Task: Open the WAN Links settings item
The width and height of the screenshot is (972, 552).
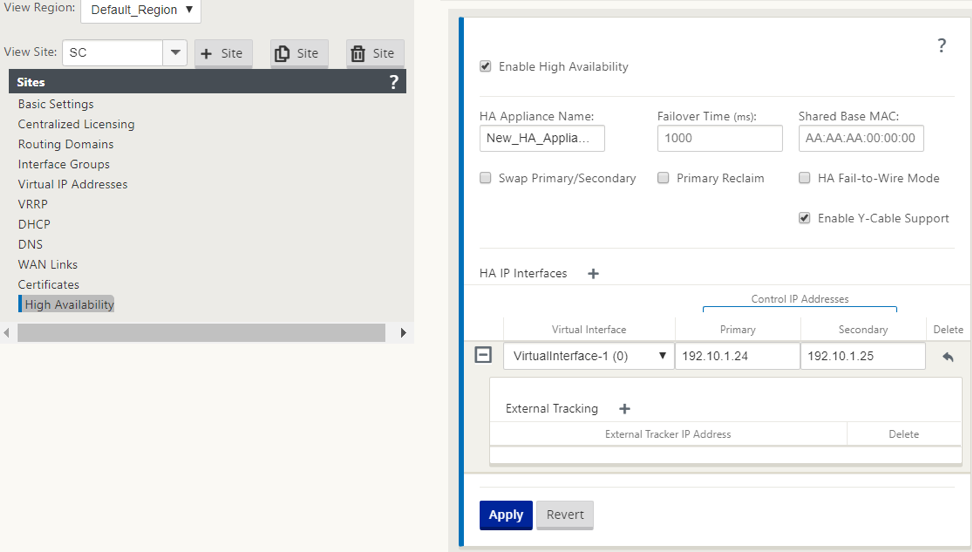Action: [x=48, y=265]
